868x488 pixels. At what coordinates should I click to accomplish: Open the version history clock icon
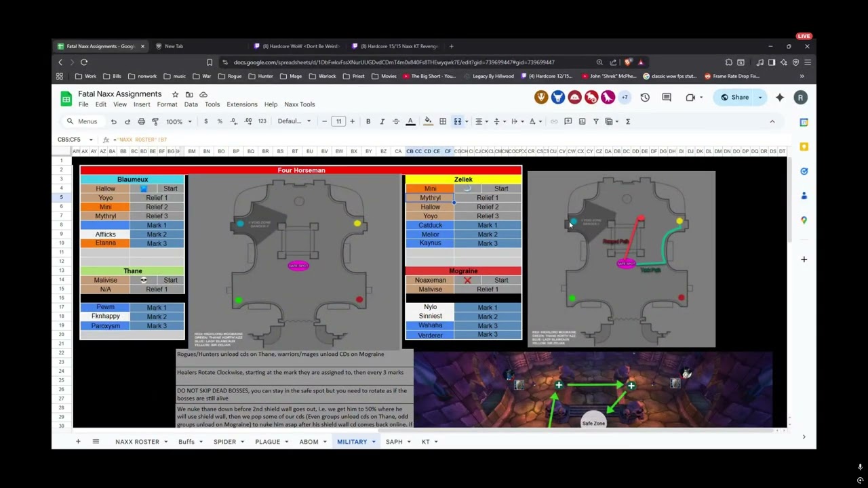coord(645,98)
